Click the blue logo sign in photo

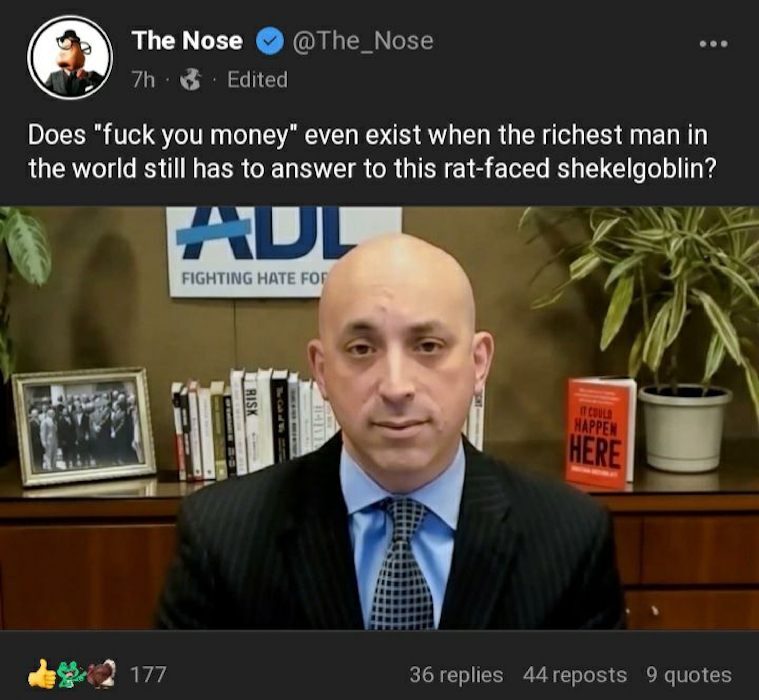pos(284,252)
